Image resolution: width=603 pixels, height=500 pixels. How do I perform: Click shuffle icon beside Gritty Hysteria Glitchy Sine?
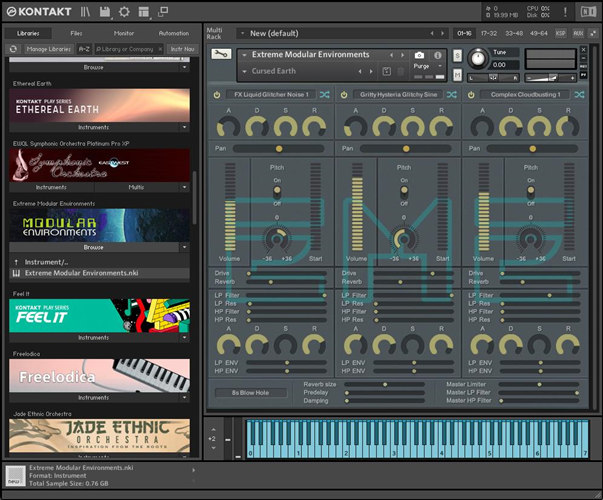tap(452, 94)
